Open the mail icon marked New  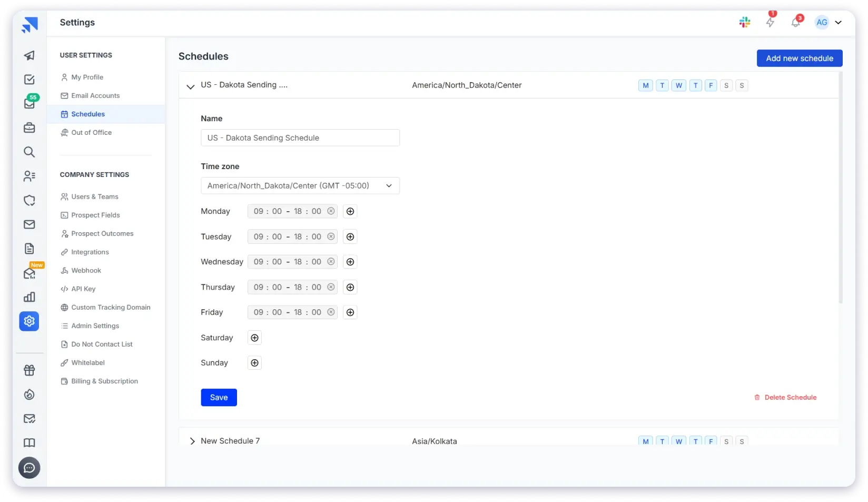(x=29, y=273)
